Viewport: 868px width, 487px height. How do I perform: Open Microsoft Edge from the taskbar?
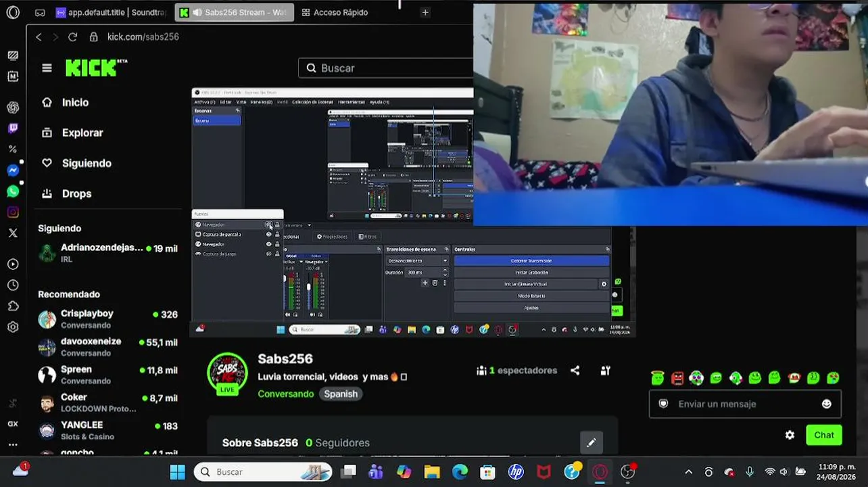460,471
